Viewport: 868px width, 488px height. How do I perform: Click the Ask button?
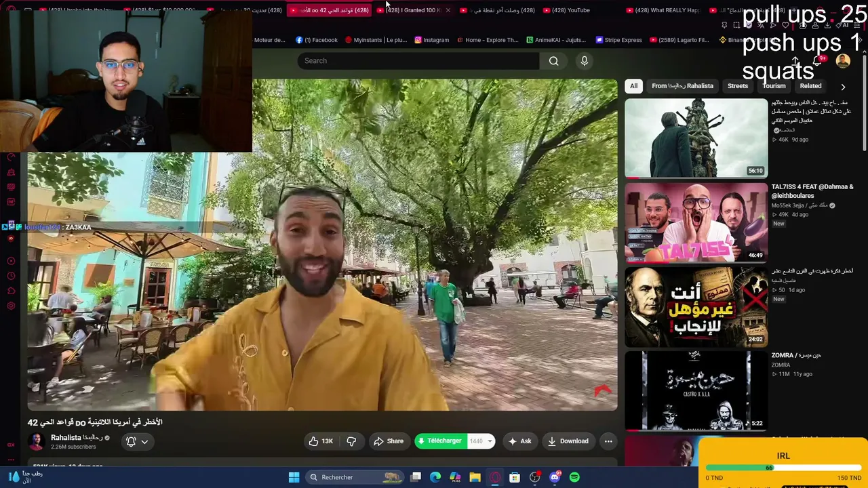[x=519, y=441]
